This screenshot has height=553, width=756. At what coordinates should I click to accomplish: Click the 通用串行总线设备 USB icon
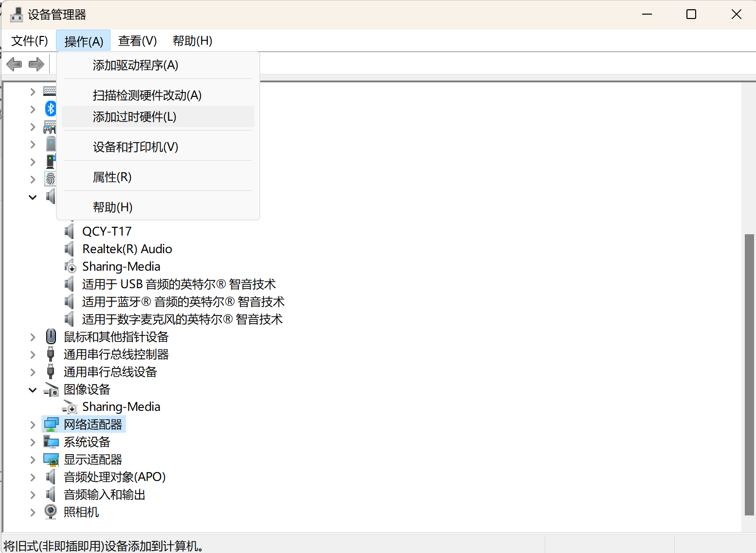(x=51, y=371)
